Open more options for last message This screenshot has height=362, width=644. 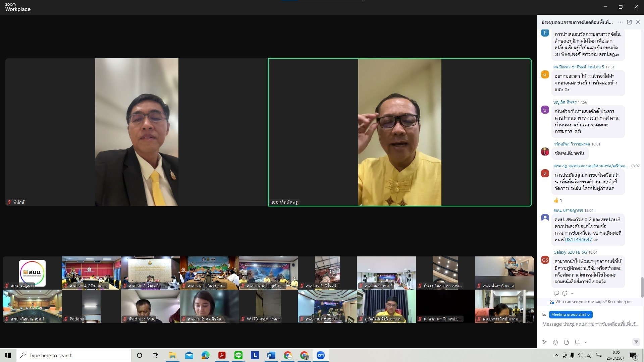coord(573,293)
